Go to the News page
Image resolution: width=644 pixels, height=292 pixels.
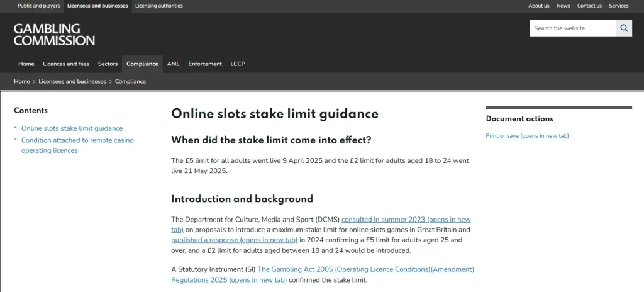(x=563, y=6)
